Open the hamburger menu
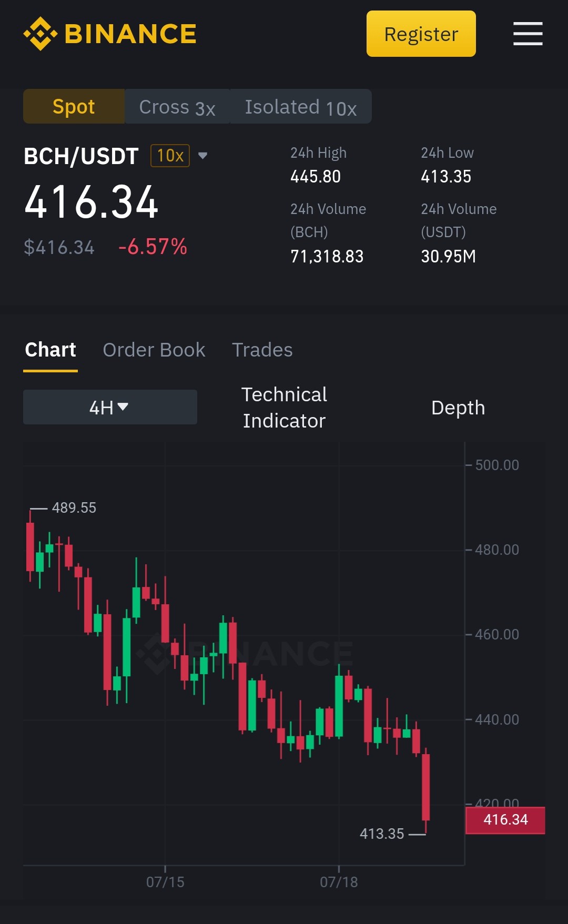This screenshot has height=924, width=568. pos(528,34)
